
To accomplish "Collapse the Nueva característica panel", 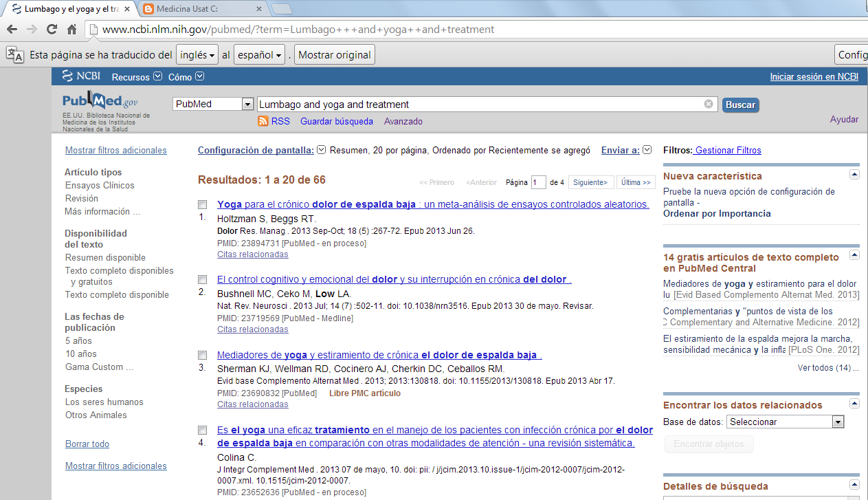I will click(x=854, y=175).
